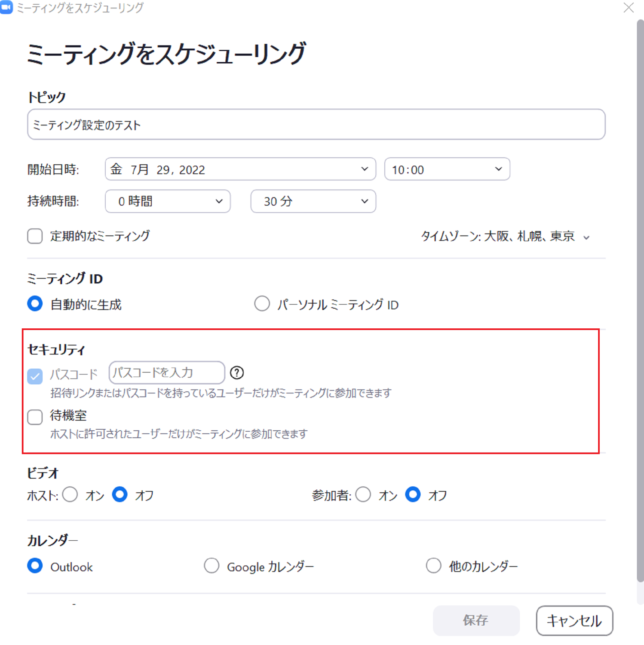Toggle the 待機室 waiting room checkbox
This screenshot has height=645, width=644.
35,417
